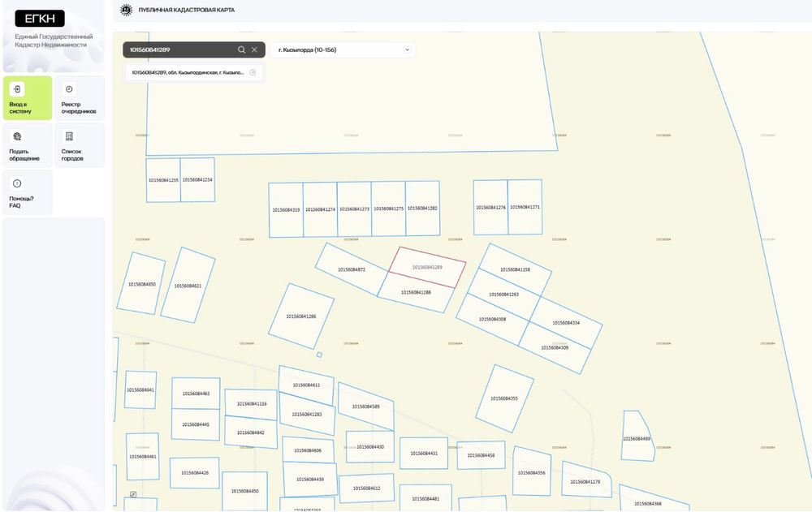This screenshot has width=812, height=512.
Task: Select parcel 10156084842
Action: tap(251, 432)
